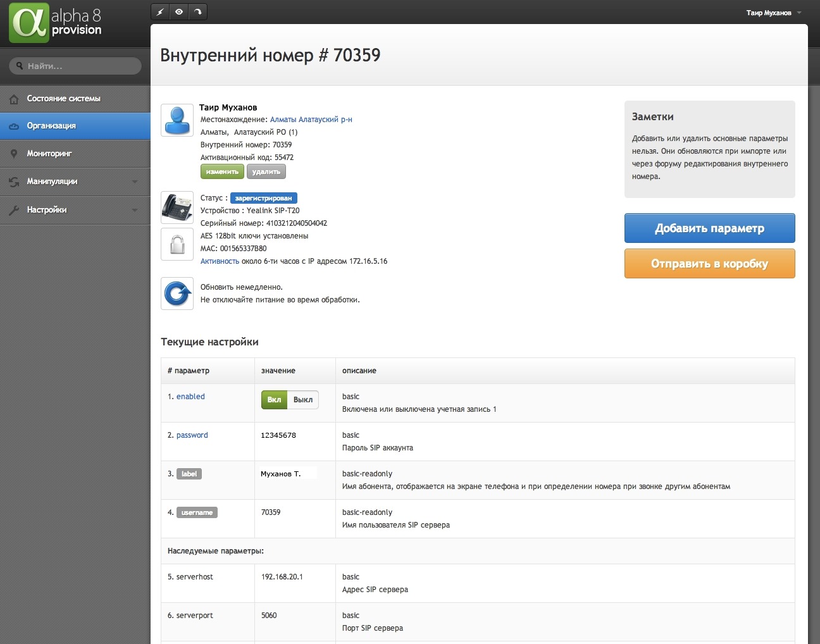Select Организация in sidebar

click(x=75, y=126)
